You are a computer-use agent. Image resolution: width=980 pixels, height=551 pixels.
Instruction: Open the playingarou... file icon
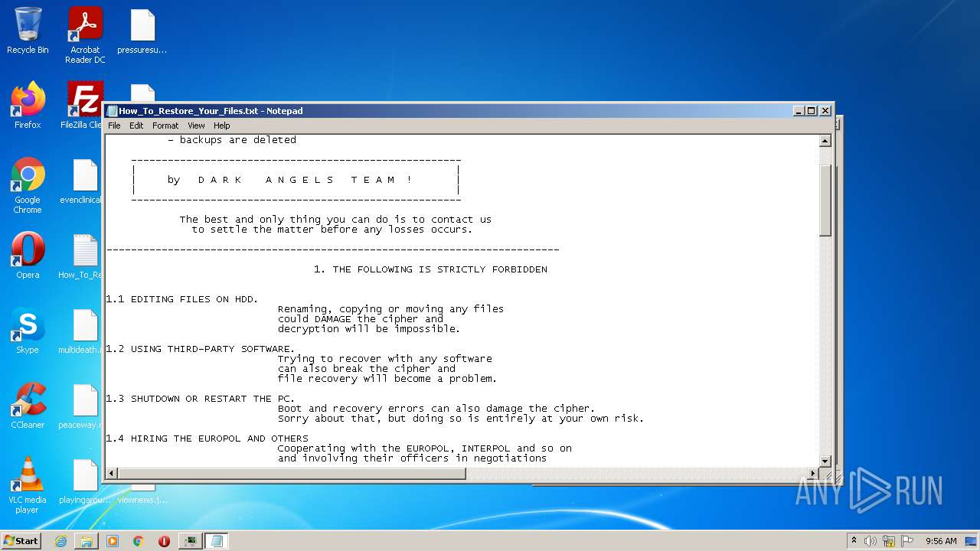84,481
